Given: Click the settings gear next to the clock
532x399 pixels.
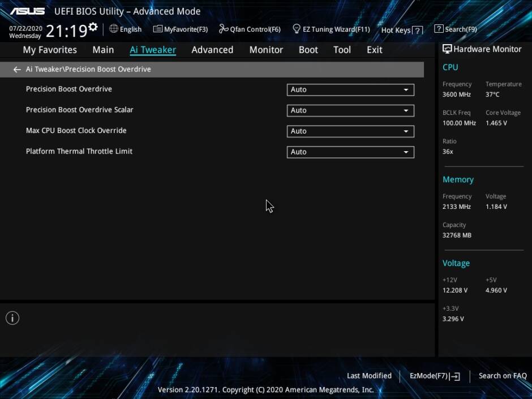Looking at the screenshot, I should [x=93, y=27].
